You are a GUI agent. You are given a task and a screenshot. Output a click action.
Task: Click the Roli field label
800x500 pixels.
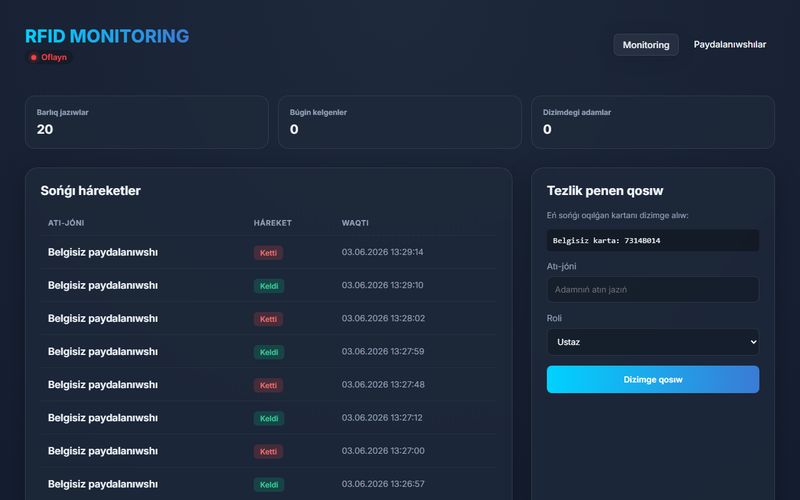[554, 318]
